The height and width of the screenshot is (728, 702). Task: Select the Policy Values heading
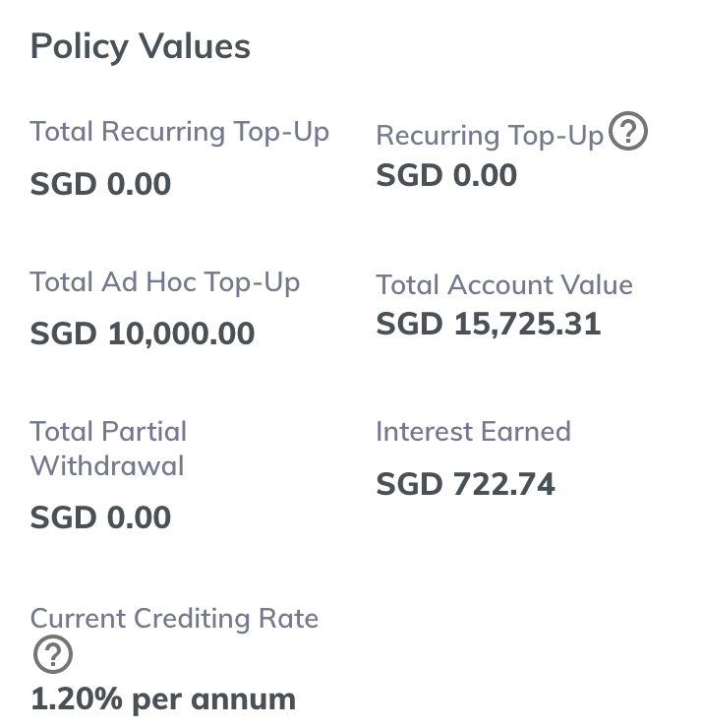coord(141,47)
